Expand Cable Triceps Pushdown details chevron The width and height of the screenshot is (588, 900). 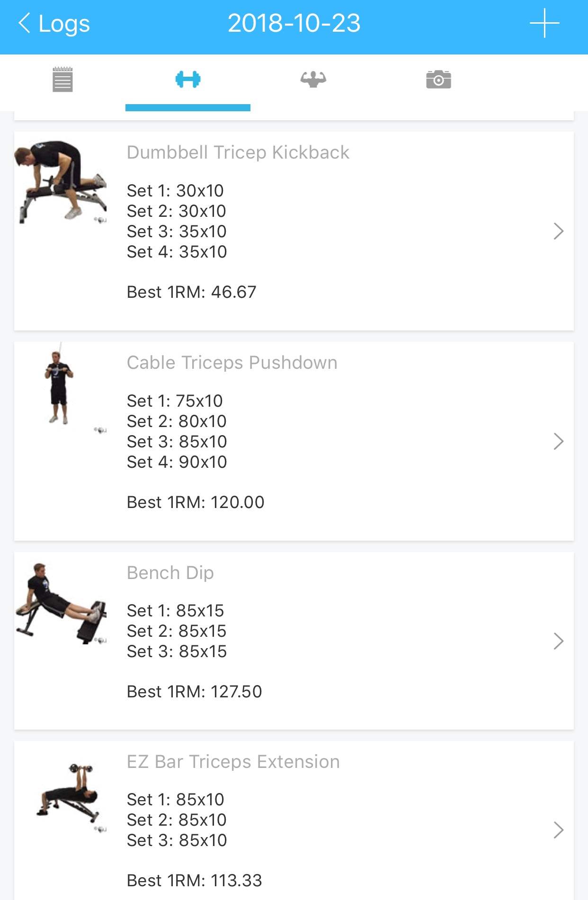click(x=558, y=441)
